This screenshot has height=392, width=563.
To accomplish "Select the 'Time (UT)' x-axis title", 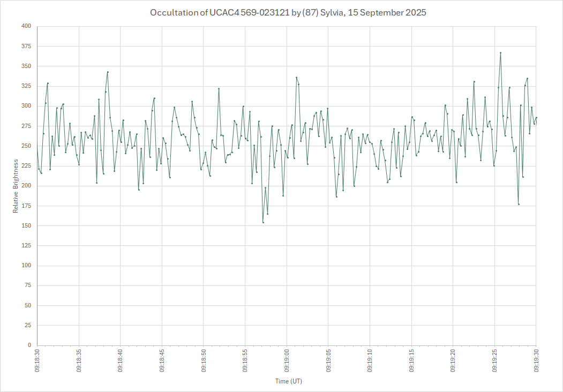I will point(289,381).
